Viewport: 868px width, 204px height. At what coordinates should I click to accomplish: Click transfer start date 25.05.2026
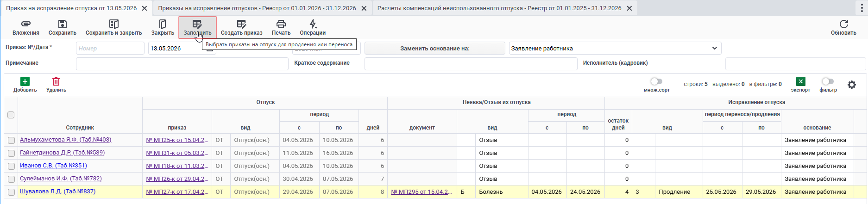pos(723,192)
